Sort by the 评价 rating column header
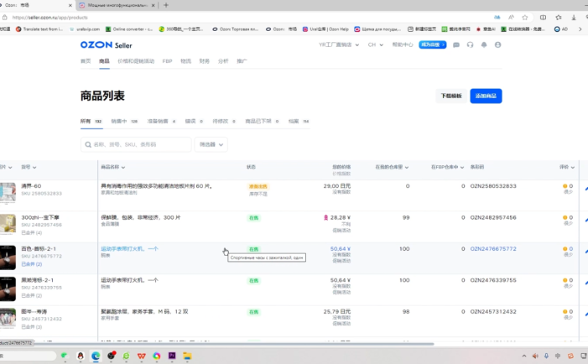This screenshot has height=364, width=588. click(567, 167)
